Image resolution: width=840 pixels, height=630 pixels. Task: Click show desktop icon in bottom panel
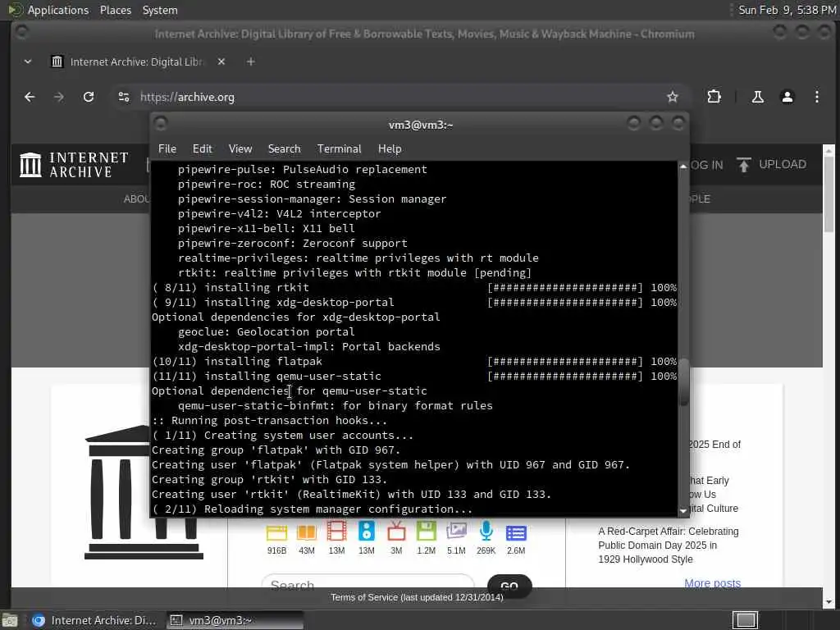(10, 620)
